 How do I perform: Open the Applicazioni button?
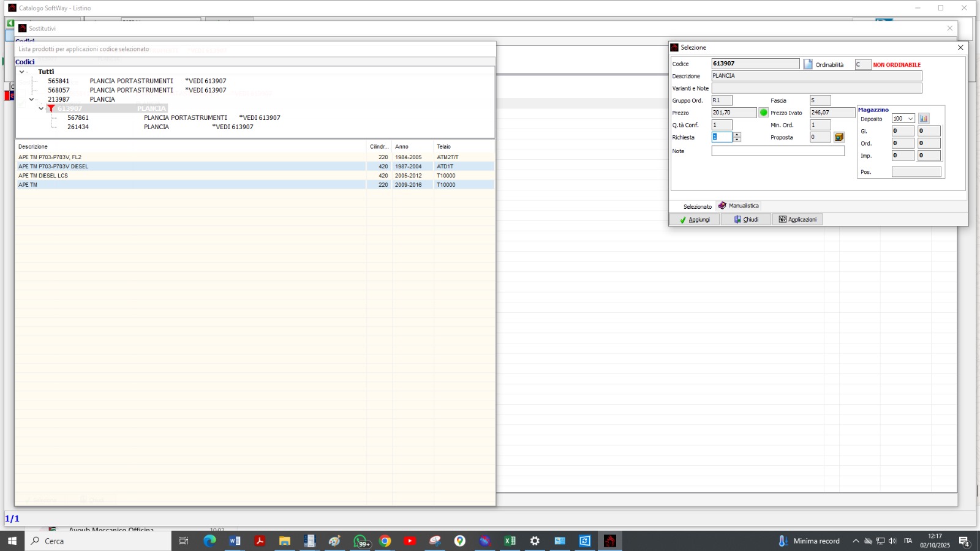click(797, 219)
